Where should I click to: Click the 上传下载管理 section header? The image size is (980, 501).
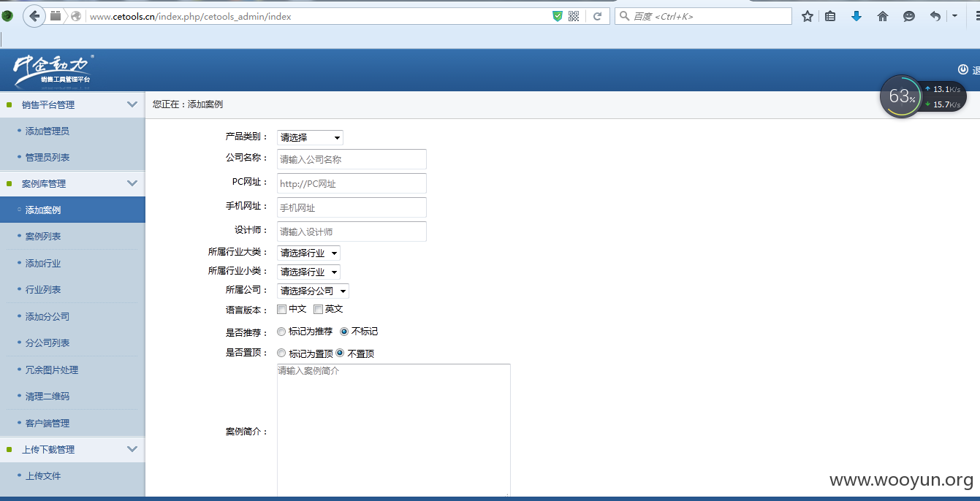[x=72, y=449]
